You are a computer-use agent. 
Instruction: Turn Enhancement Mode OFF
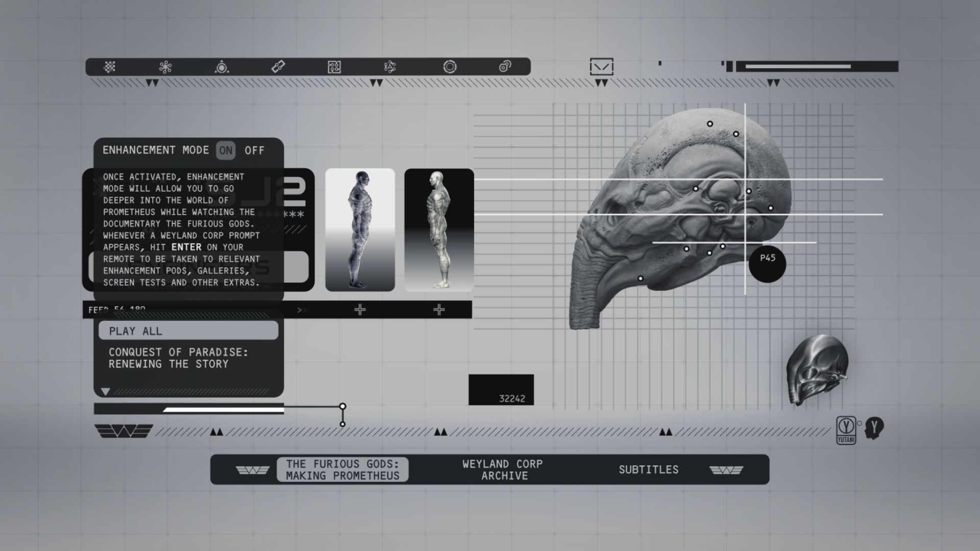point(255,151)
